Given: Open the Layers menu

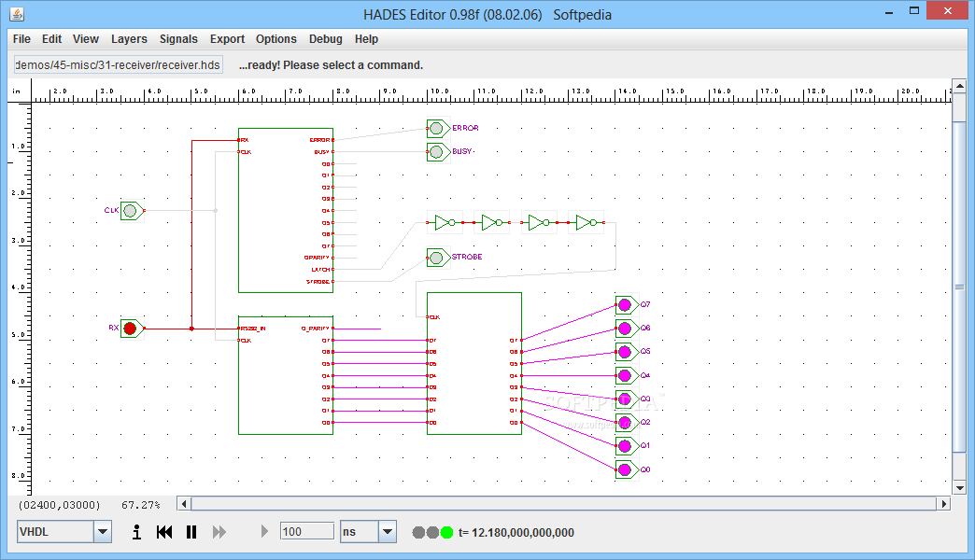Looking at the screenshot, I should [129, 39].
